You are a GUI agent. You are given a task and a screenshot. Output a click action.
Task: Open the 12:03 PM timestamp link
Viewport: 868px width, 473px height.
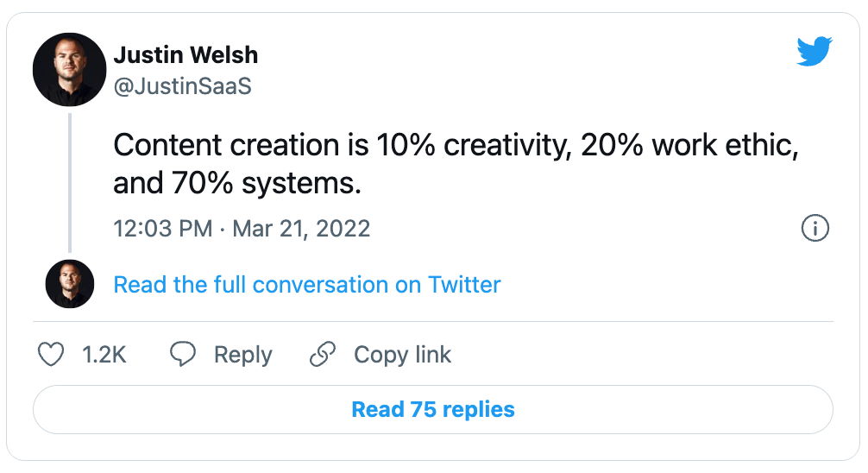[162, 229]
